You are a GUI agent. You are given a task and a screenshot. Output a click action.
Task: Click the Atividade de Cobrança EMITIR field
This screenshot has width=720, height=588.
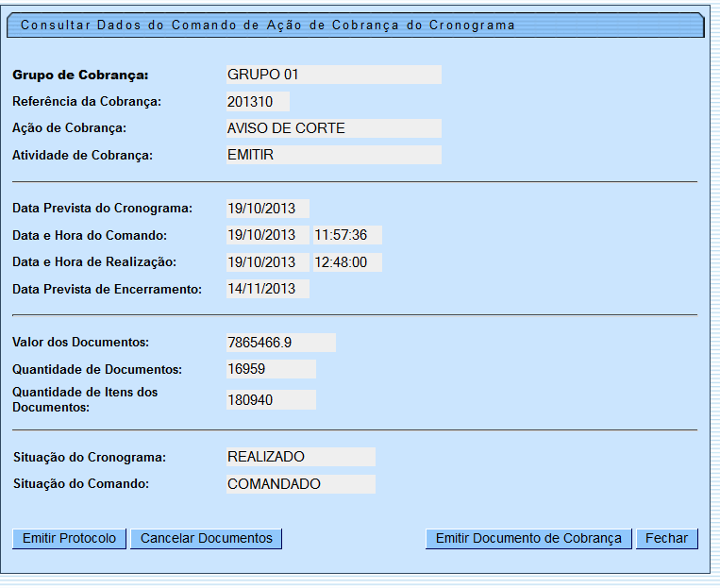point(332,155)
